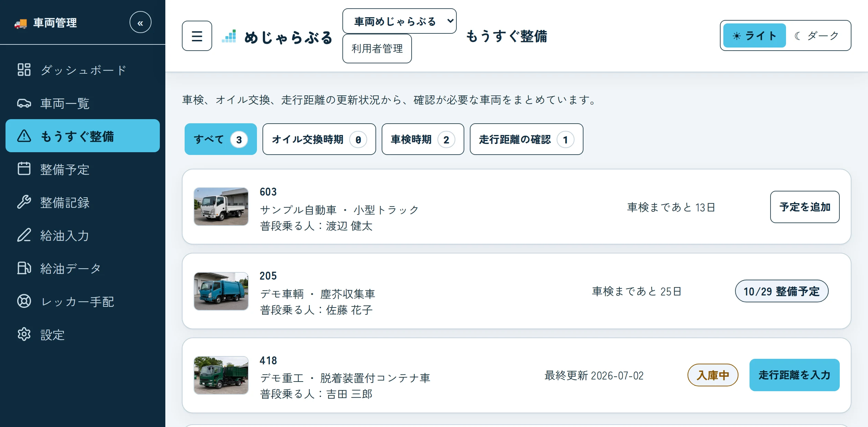Screen dimensions: 868x427
Task: Click the car icon for 車両一覧
Action: [24, 103]
